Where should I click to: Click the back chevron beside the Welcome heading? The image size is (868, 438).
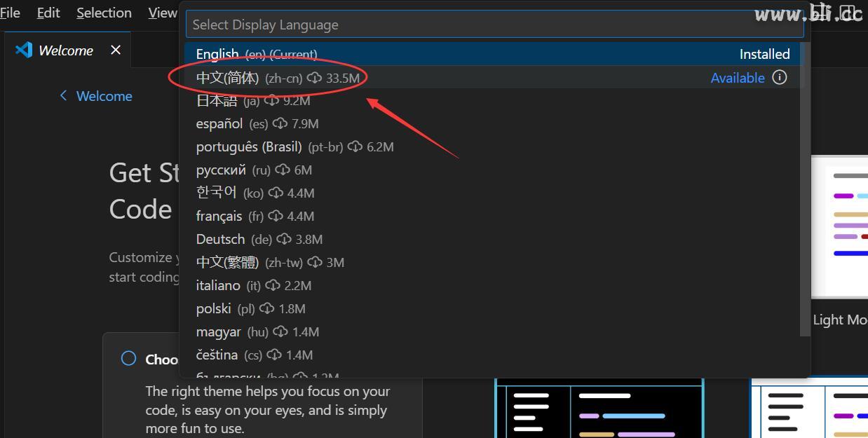pos(63,95)
